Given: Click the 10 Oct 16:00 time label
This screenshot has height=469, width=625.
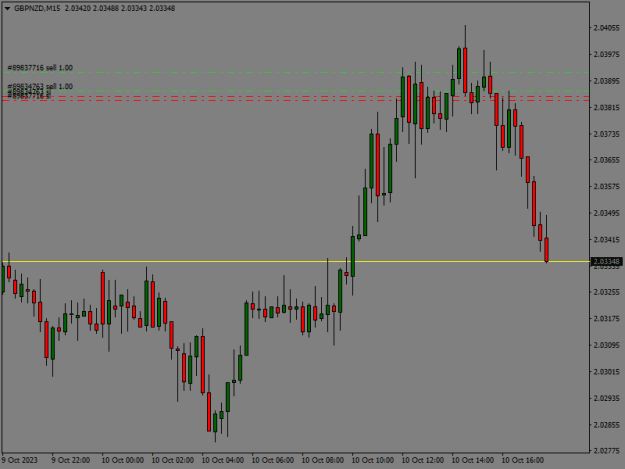Looking at the screenshot, I should tap(523, 460).
